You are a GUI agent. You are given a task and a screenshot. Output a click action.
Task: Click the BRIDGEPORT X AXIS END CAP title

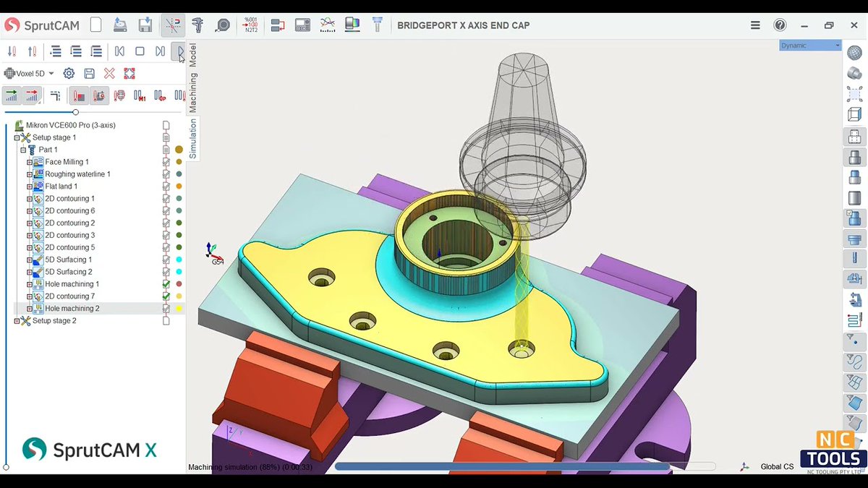463,25
